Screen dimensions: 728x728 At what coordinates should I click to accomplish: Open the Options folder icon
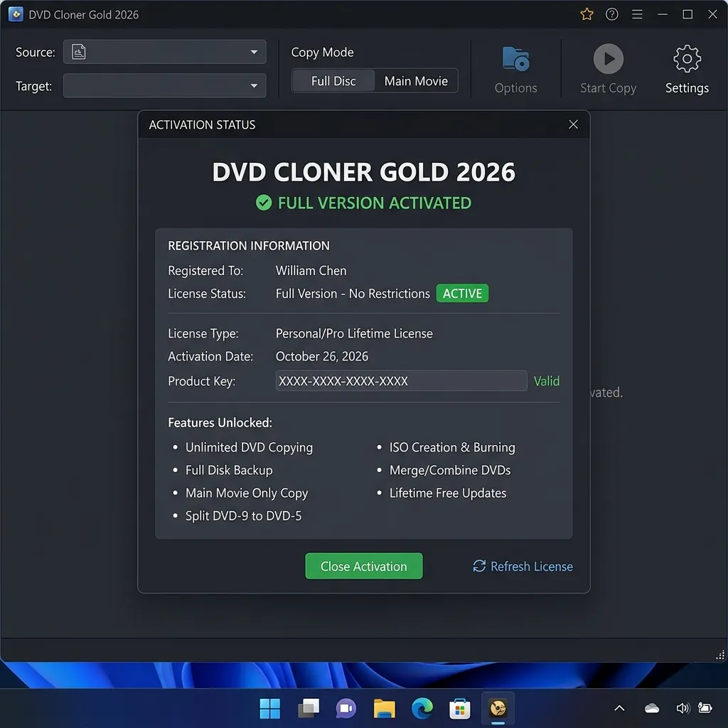pyautogui.click(x=516, y=59)
